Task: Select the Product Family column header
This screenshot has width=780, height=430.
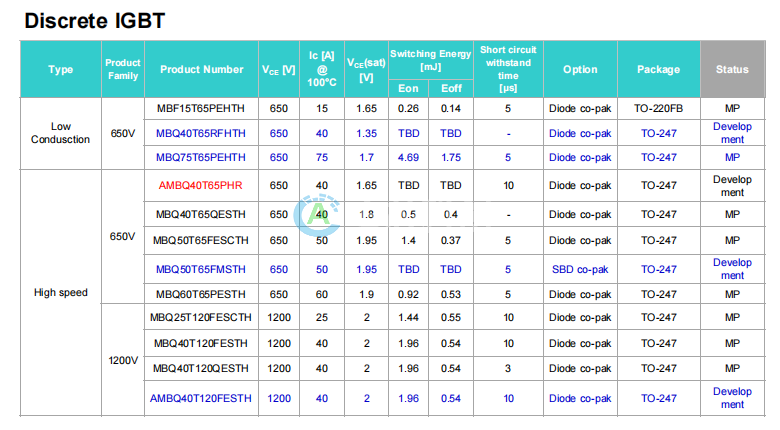Action: point(123,70)
